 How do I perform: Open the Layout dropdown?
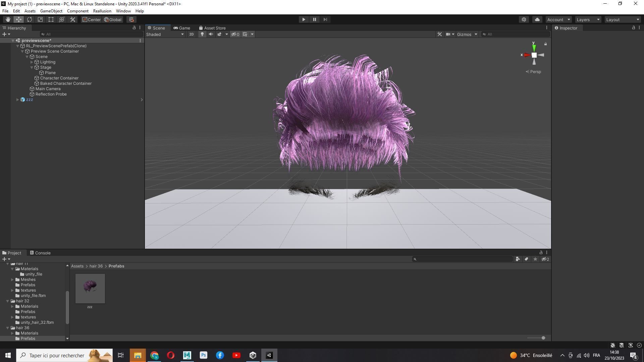coord(623,19)
